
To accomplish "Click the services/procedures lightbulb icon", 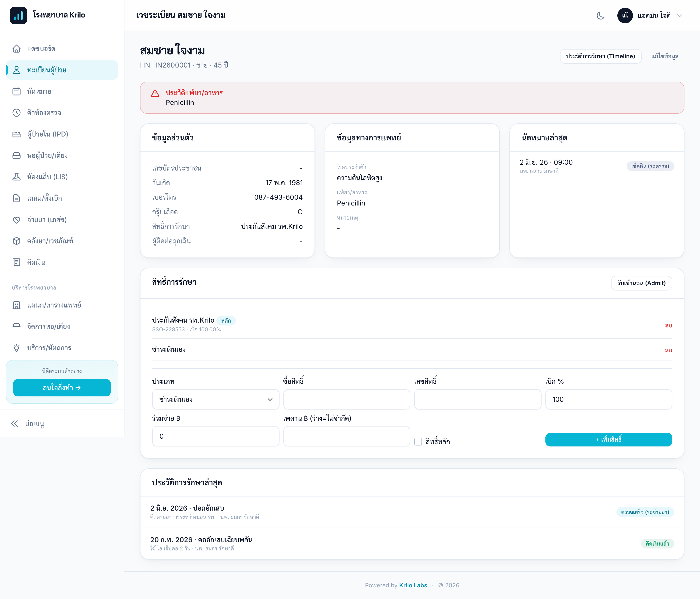I will click(17, 348).
